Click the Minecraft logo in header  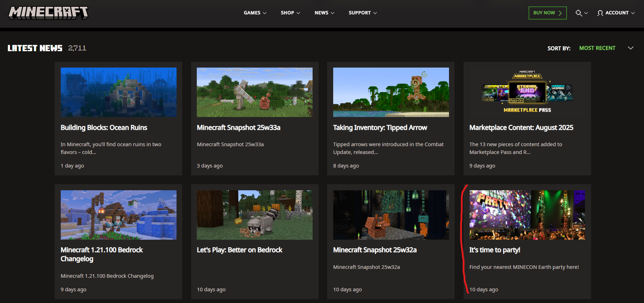tap(48, 13)
